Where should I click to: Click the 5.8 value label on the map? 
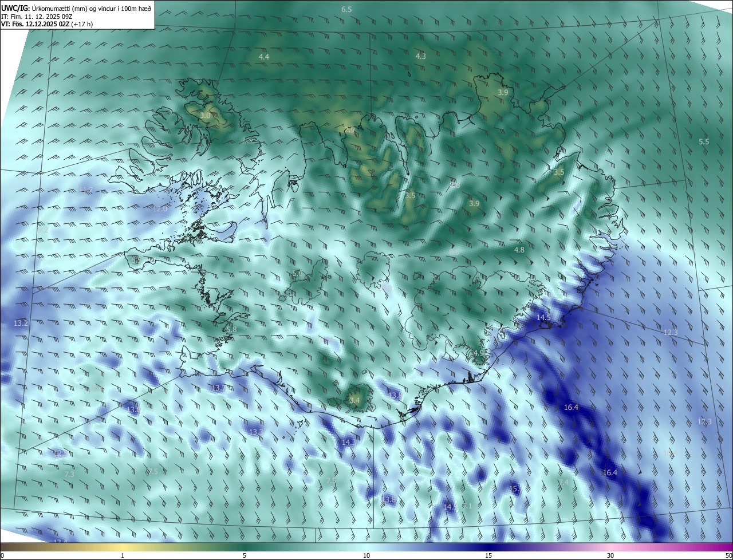tap(231, 330)
